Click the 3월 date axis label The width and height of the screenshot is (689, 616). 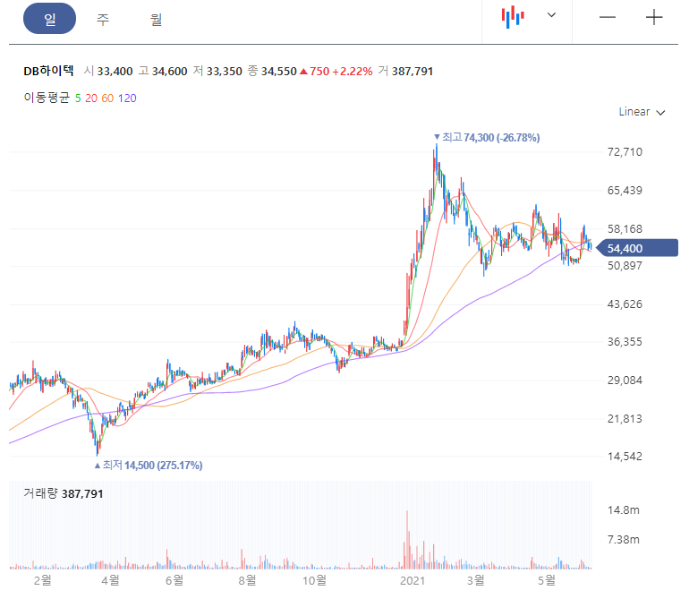pyautogui.click(x=475, y=580)
